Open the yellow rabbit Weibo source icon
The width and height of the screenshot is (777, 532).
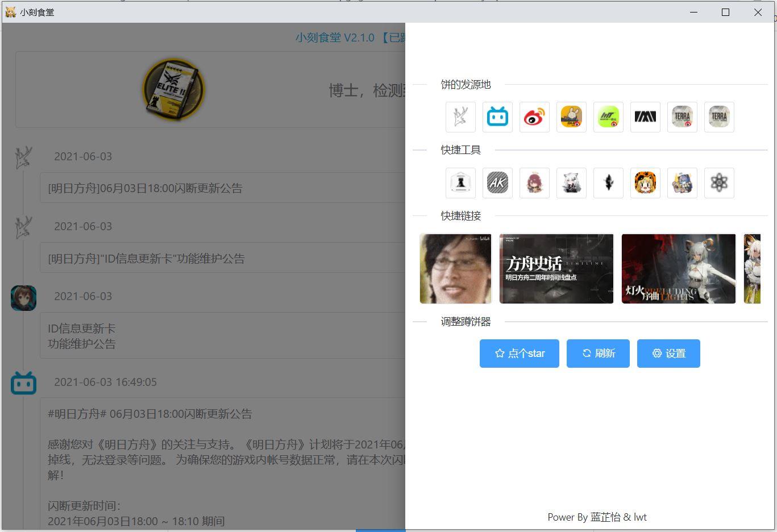[x=571, y=117]
